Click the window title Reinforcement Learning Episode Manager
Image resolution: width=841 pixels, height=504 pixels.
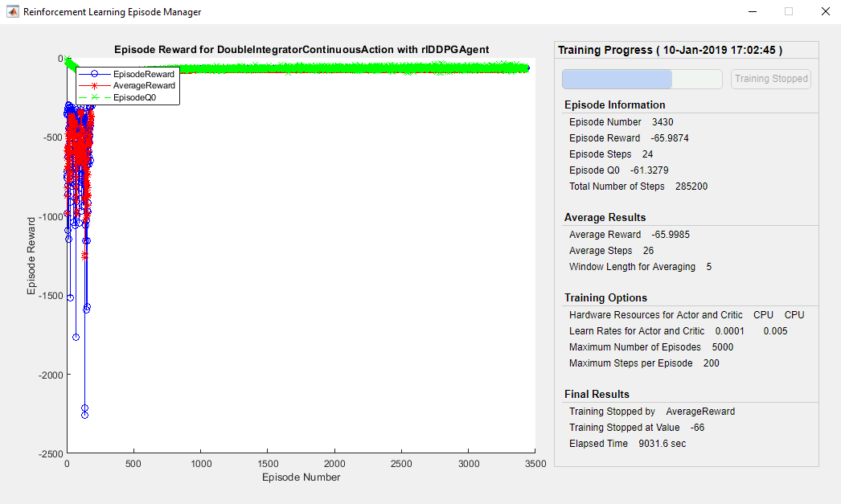click(x=112, y=12)
